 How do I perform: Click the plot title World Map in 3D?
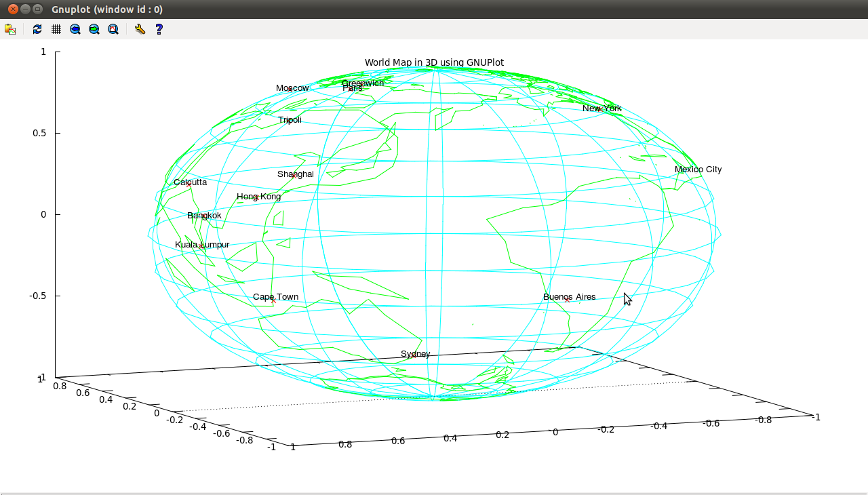434,62
